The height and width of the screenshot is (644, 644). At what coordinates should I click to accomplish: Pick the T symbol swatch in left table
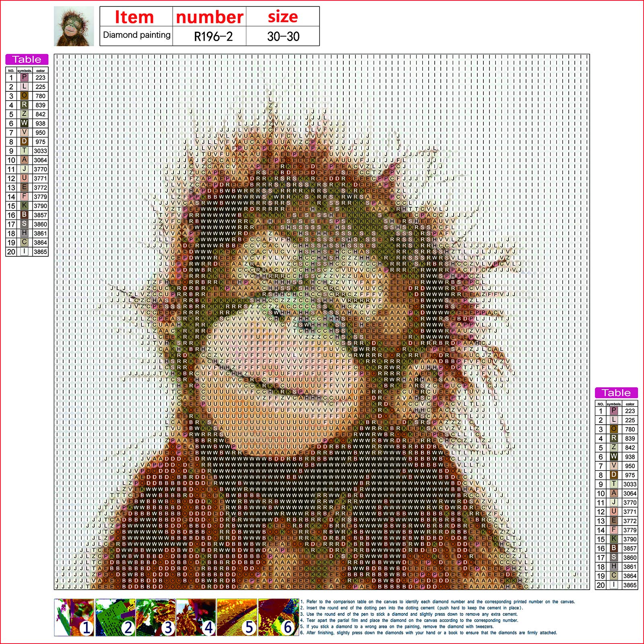point(24,151)
